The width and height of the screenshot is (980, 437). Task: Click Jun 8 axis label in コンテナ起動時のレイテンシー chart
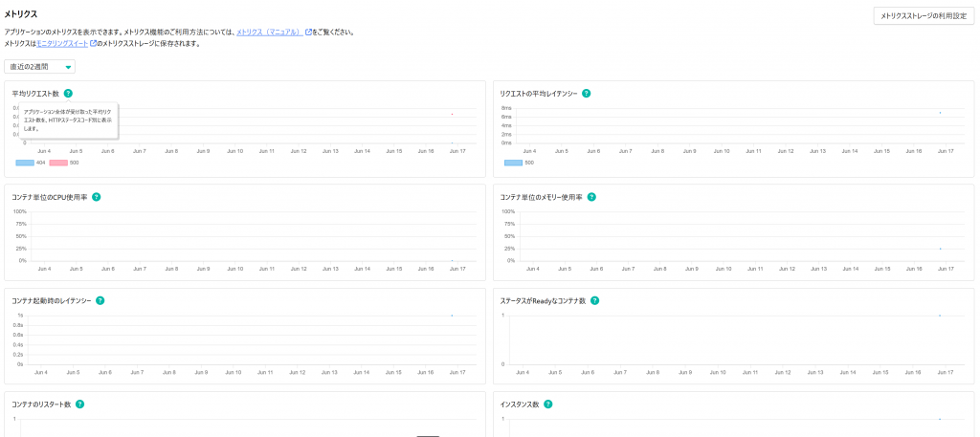171,372
